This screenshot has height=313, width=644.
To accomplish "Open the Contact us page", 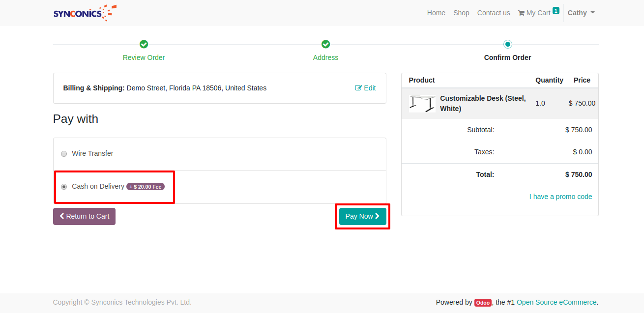I will point(494,13).
